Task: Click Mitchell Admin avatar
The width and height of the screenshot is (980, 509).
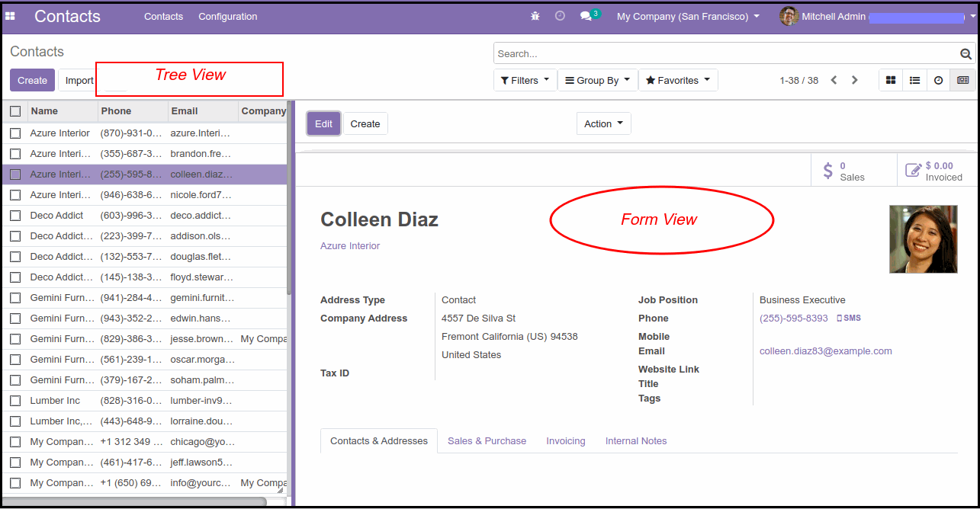Action: [x=789, y=16]
